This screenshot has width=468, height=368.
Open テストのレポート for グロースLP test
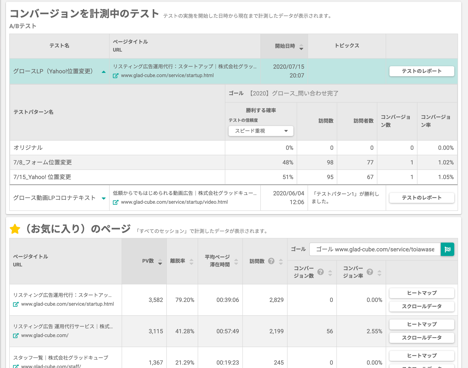point(422,71)
